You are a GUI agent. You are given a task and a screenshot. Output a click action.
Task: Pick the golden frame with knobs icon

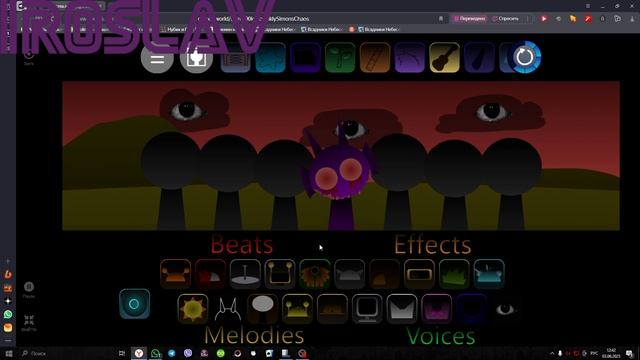pos(280,274)
